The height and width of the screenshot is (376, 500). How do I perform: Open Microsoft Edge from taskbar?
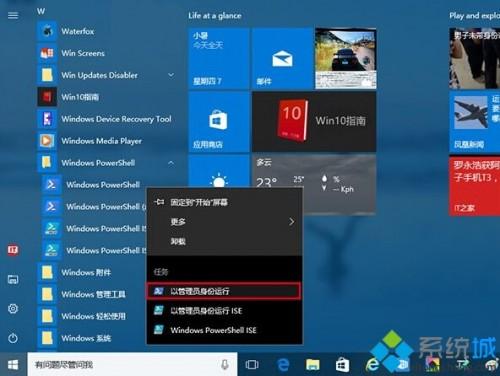coord(283,365)
